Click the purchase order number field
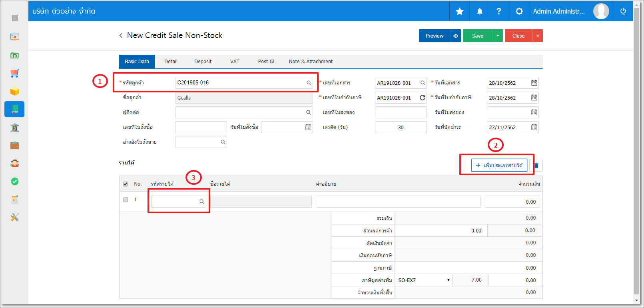644x308 pixels. [x=201, y=127]
